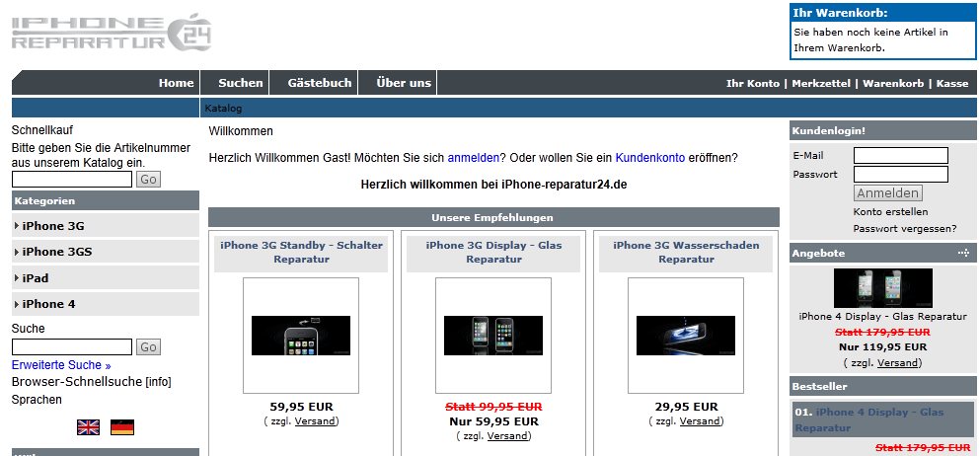
Task: Click Konto erstellen link
Action: tap(890, 212)
